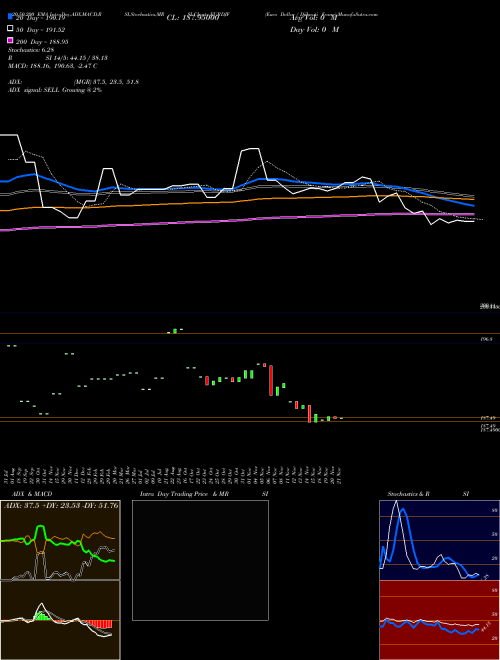The width and height of the screenshot is (500, 660).
Task: Click the magenta 200 Day legend square
Action: (10, 40)
